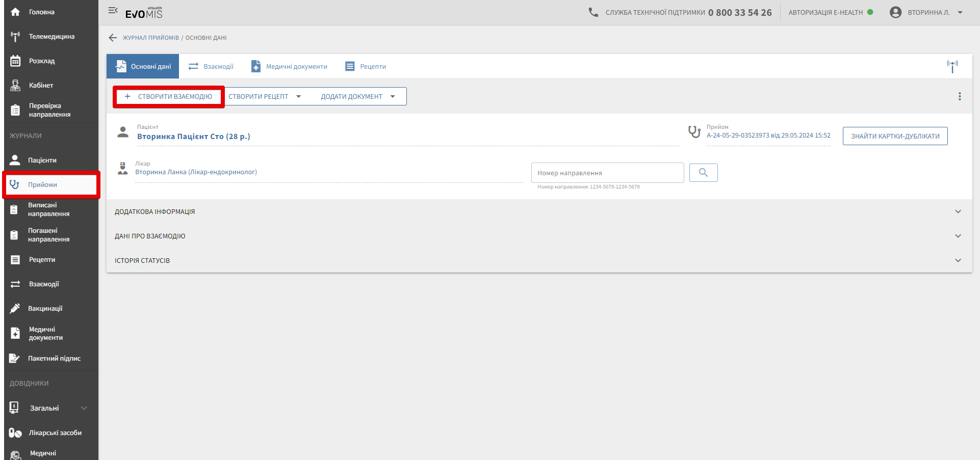980x460 pixels.
Task: Click the Номер направлення input field
Action: pos(607,173)
